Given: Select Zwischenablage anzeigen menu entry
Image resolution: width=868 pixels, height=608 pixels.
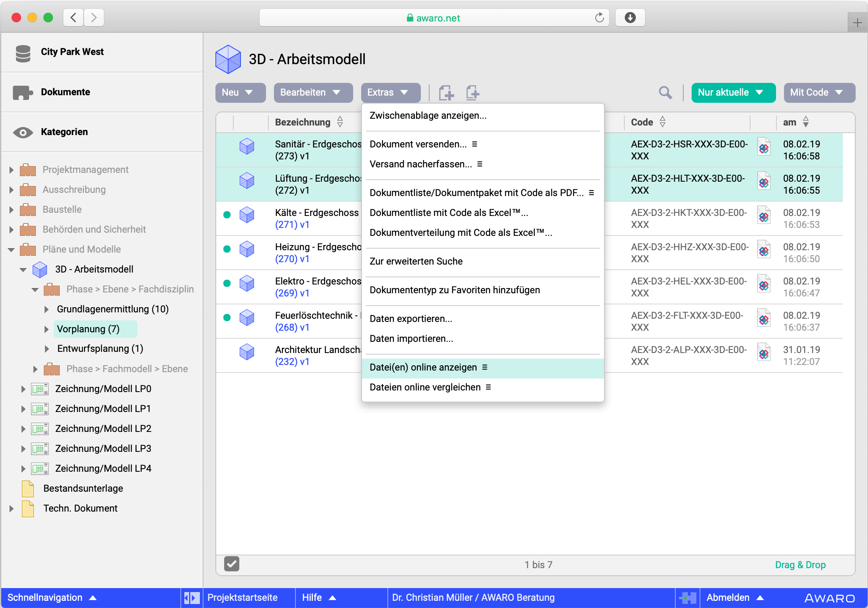Looking at the screenshot, I should tap(483, 116).
